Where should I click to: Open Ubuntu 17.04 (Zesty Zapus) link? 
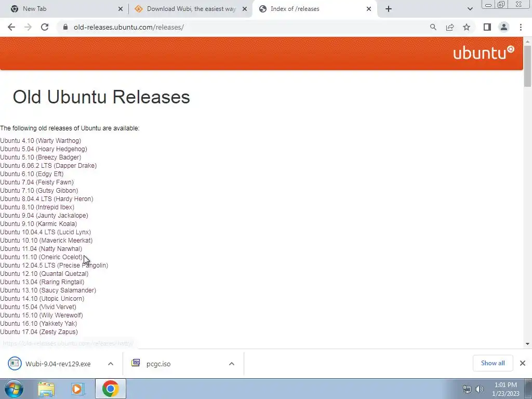38,332
